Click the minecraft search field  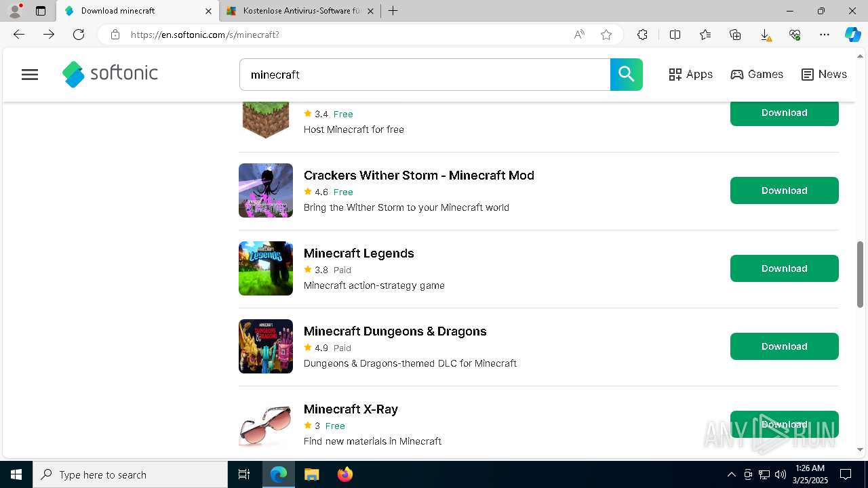pyautogui.click(x=425, y=75)
